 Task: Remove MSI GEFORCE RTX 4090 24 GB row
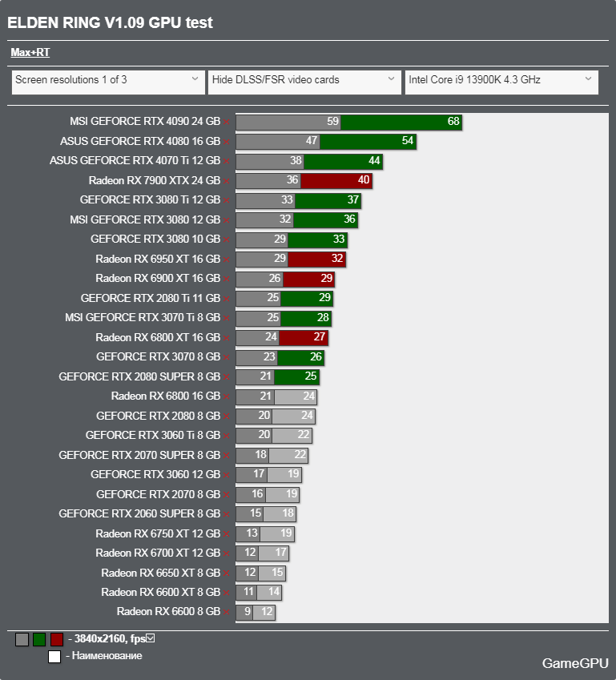227,122
